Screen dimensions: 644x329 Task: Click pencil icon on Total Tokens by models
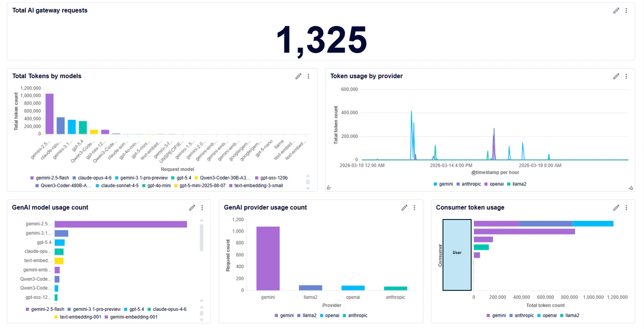[x=298, y=76]
